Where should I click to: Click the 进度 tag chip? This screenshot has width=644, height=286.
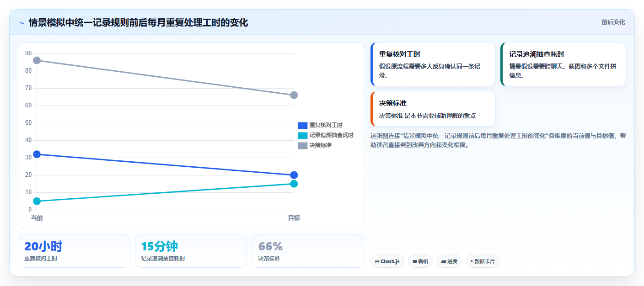pyautogui.click(x=449, y=261)
